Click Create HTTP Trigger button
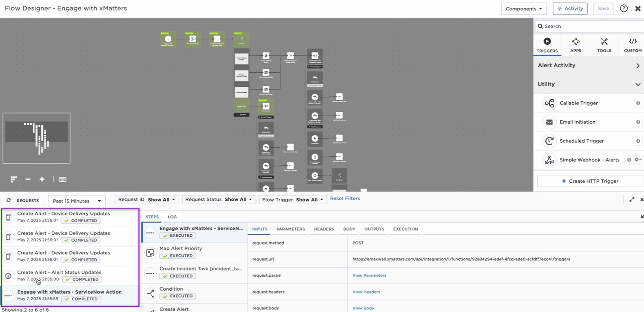644x312 pixels. tap(590, 181)
